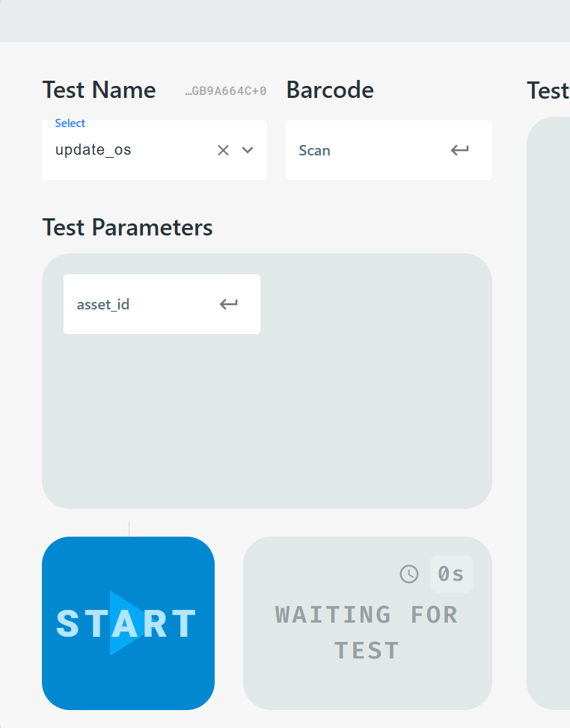570x728 pixels.
Task: Click the Barcode Scan input field
Action: [389, 150]
